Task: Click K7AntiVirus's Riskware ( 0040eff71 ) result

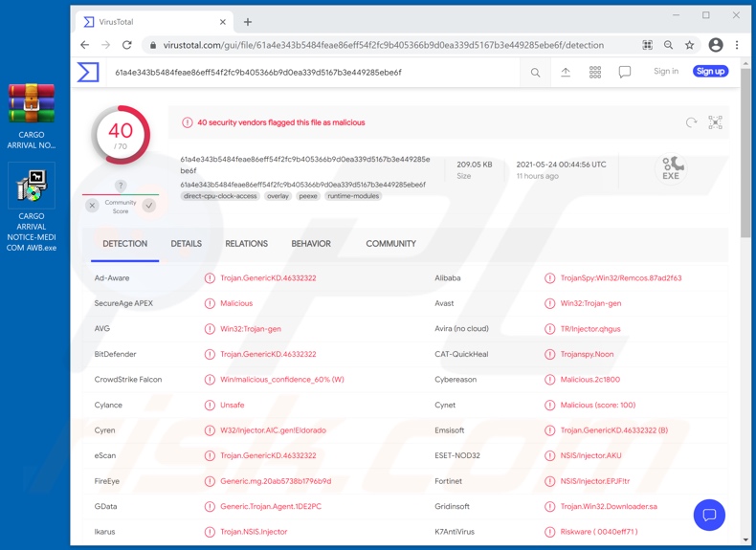Action: [x=599, y=532]
